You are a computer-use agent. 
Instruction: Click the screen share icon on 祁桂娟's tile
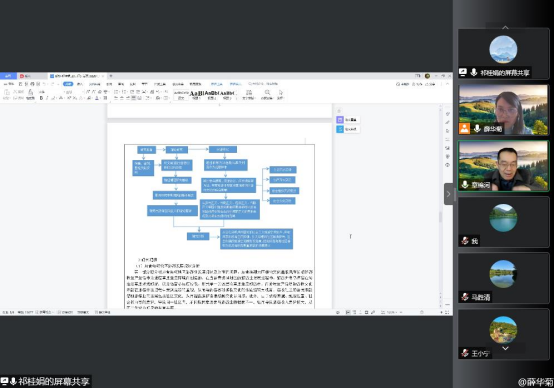463,72
